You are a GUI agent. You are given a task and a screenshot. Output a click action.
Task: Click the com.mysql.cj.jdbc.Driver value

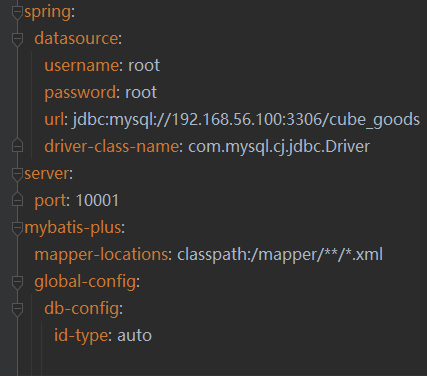point(279,147)
